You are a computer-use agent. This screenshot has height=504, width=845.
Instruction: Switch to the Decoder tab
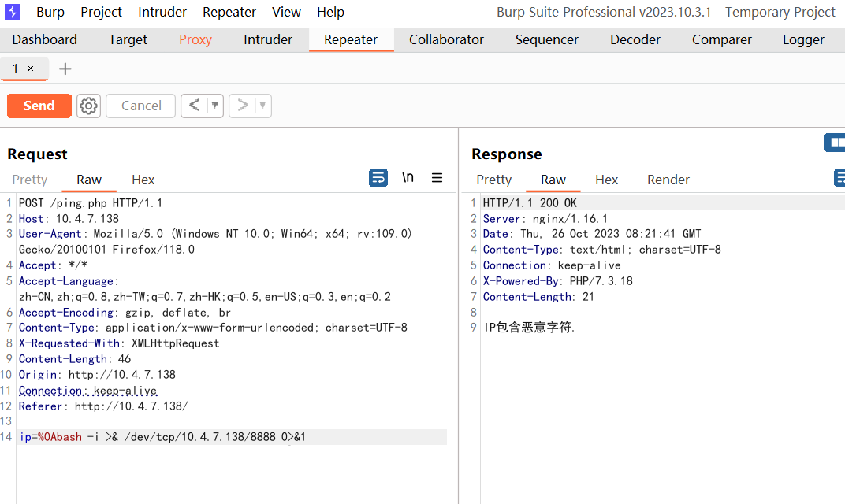click(x=635, y=39)
